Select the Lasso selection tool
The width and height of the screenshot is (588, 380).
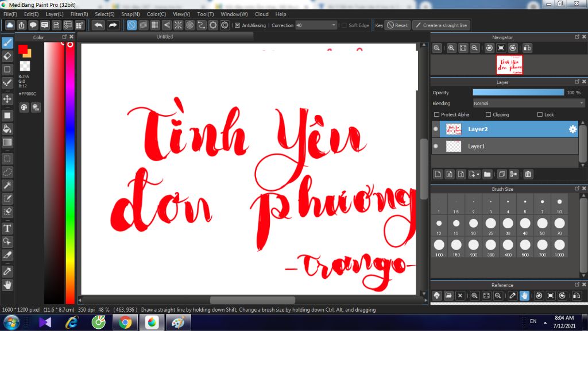7,172
